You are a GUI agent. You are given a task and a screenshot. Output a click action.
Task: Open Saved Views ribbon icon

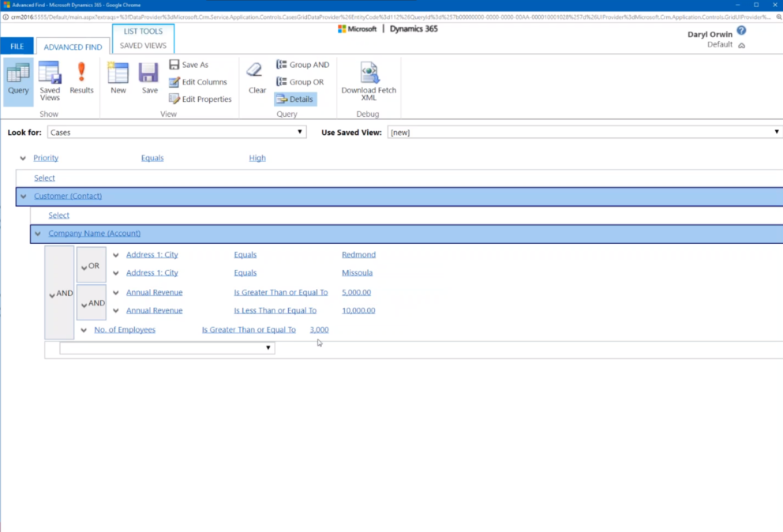pyautogui.click(x=50, y=81)
